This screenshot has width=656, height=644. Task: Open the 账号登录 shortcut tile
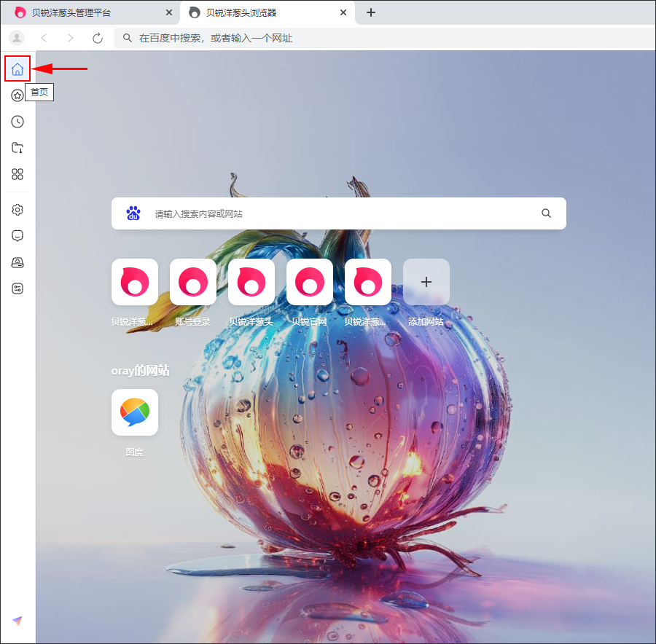(193, 282)
